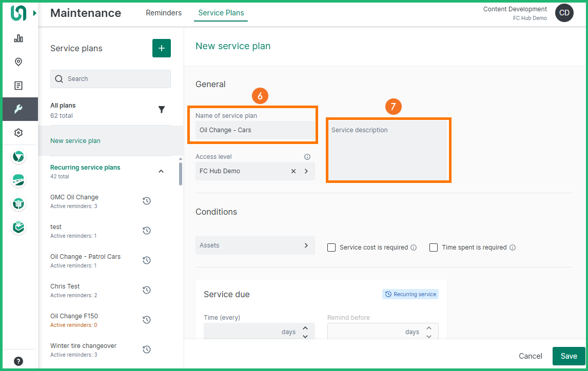Enable Time spent is required checkbox

pyautogui.click(x=434, y=248)
